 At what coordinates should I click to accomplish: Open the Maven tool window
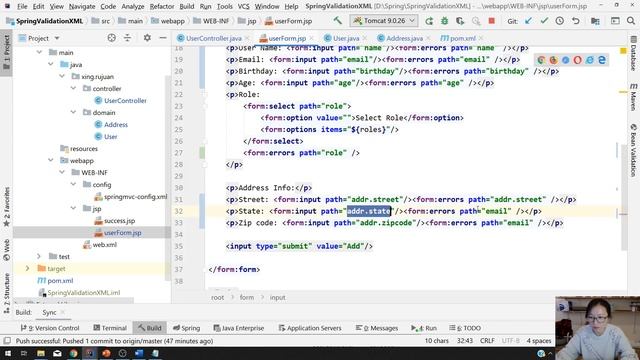633,97
